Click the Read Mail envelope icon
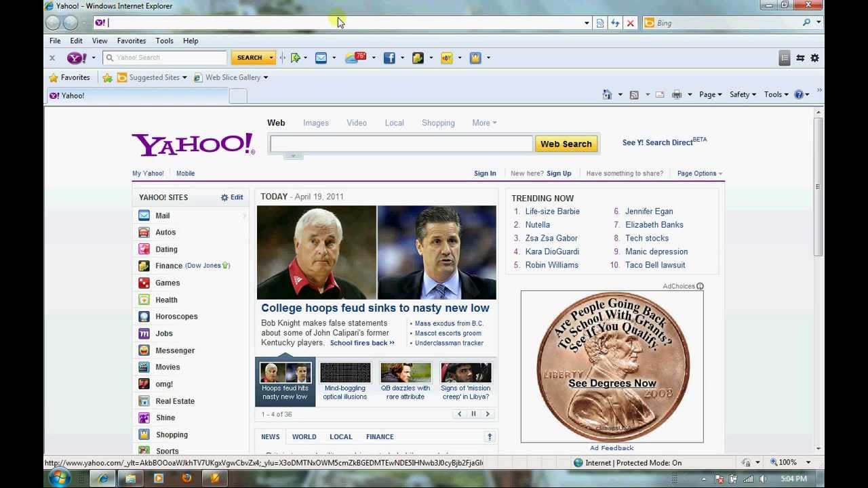The image size is (868, 488). pos(660,94)
